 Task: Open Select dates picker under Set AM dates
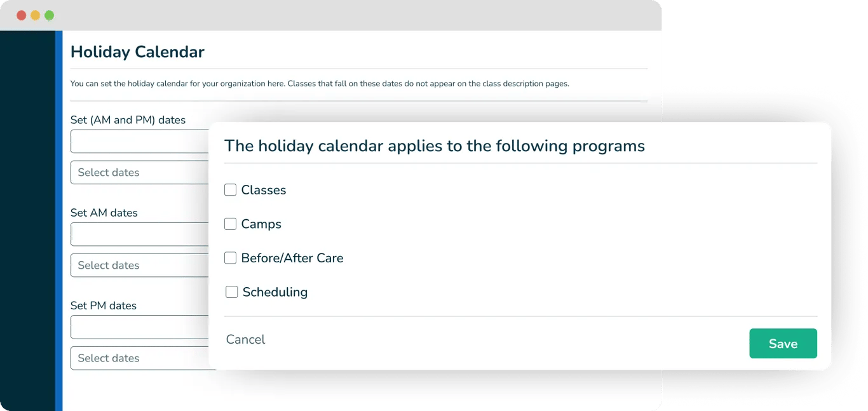pyautogui.click(x=140, y=266)
